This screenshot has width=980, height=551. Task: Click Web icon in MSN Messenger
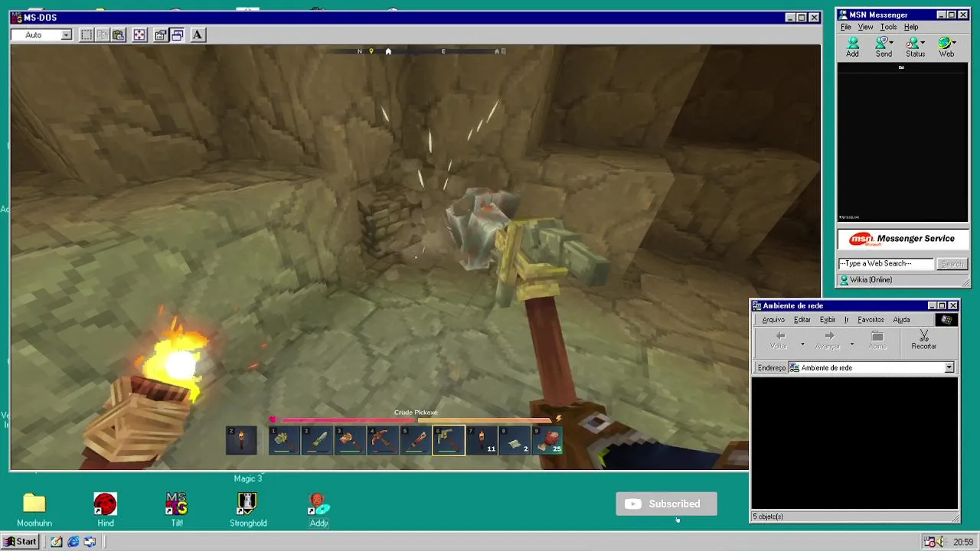click(946, 47)
